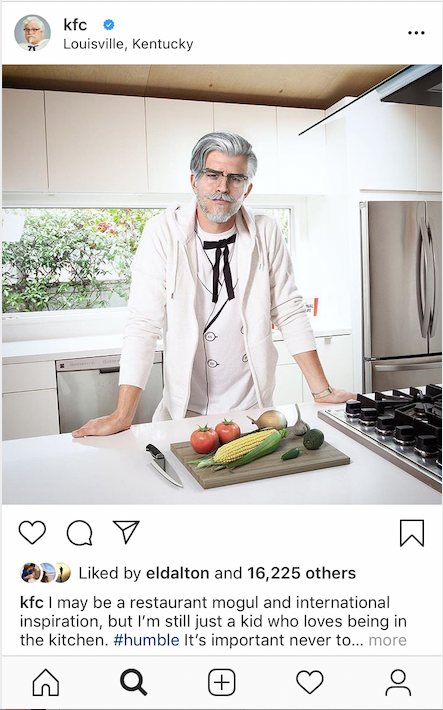The image size is (443, 710).
Task: Expand the caption by clicking more
Action: pyautogui.click(x=387, y=640)
